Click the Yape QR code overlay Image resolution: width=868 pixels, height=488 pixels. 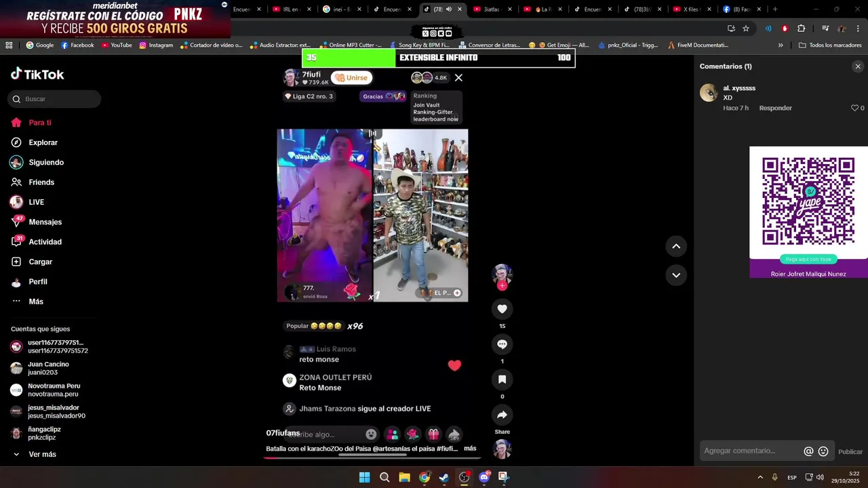808,202
